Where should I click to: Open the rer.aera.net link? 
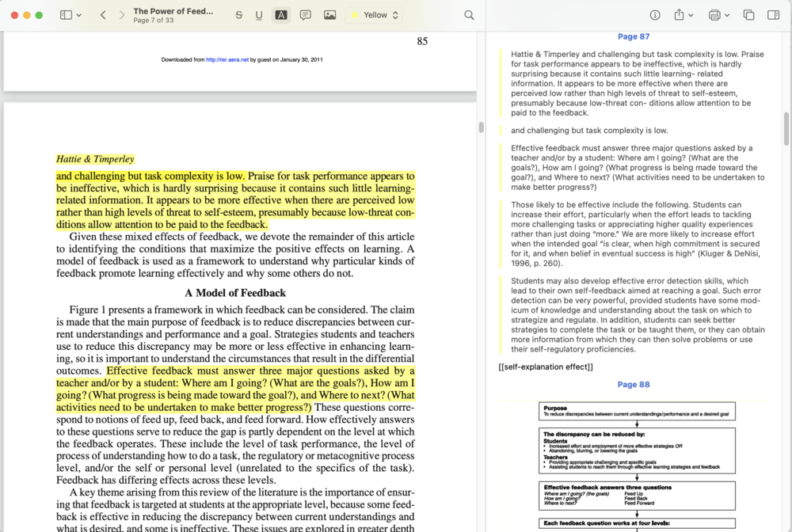[227, 59]
